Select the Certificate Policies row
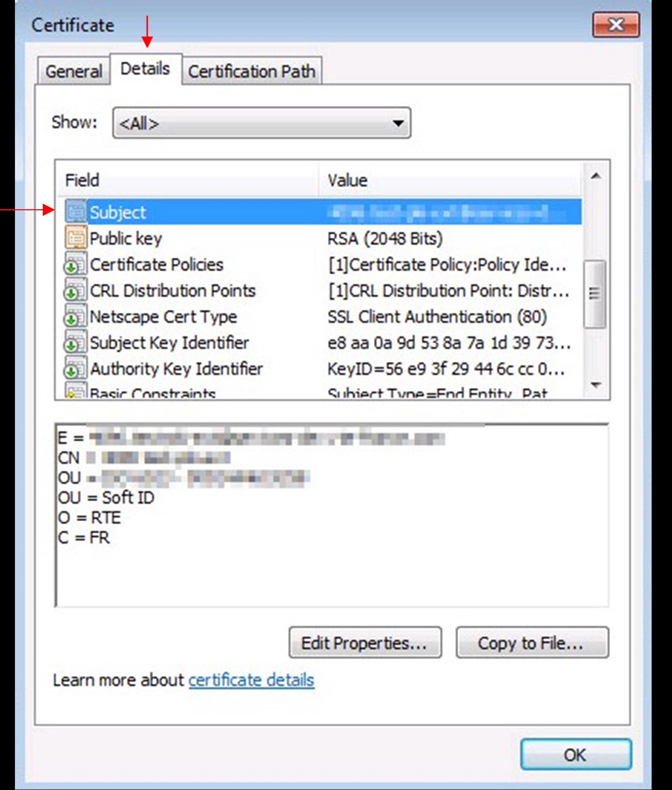This screenshot has width=672, height=790. pos(323,264)
